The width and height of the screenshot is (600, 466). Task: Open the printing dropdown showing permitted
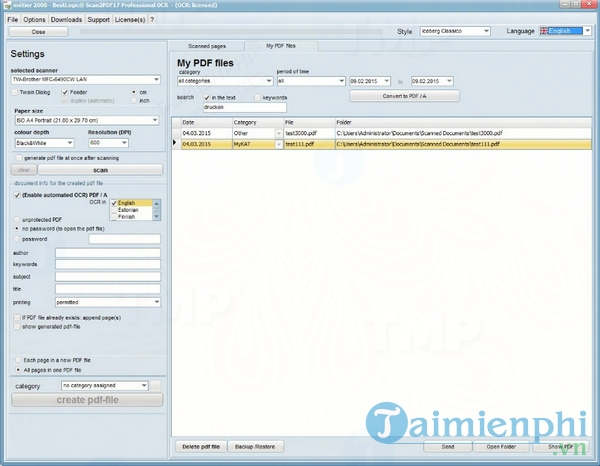(x=108, y=302)
